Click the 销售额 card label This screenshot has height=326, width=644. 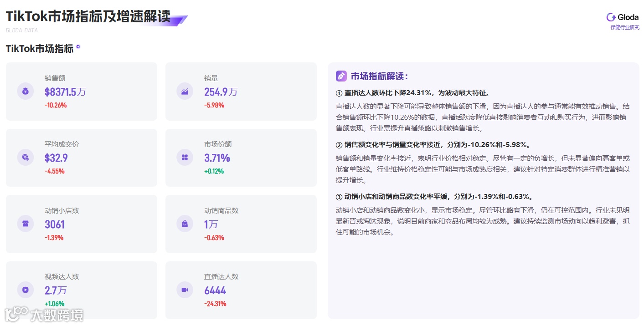(55, 78)
